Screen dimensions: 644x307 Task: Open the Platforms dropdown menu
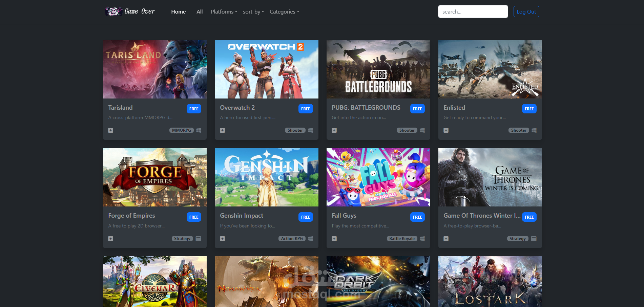(x=224, y=12)
